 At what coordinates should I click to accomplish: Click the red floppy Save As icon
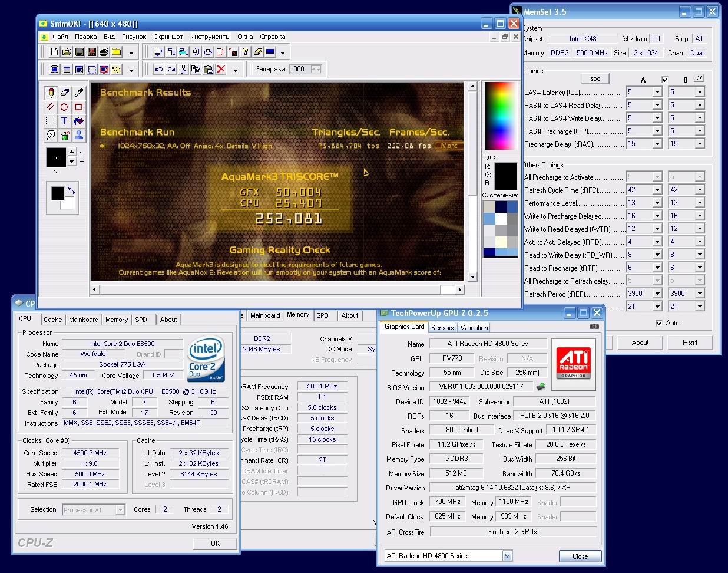(92, 52)
